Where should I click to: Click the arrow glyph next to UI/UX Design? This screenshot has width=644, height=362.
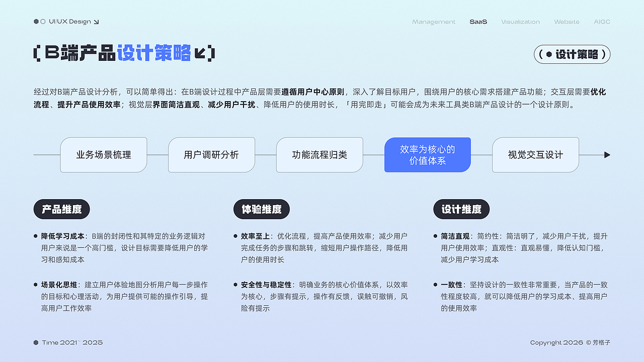point(97,22)
